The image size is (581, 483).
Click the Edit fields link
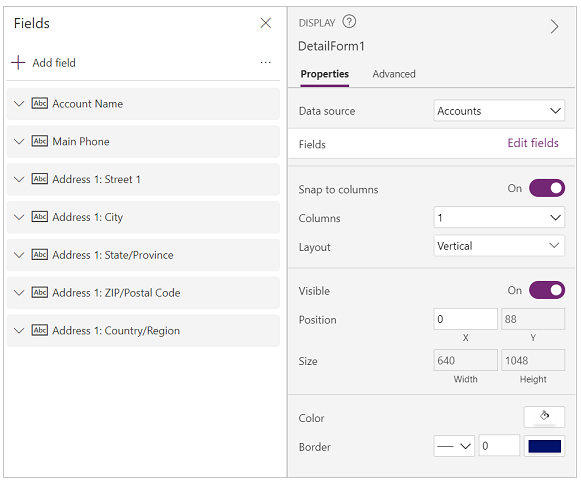click(533, 143)
